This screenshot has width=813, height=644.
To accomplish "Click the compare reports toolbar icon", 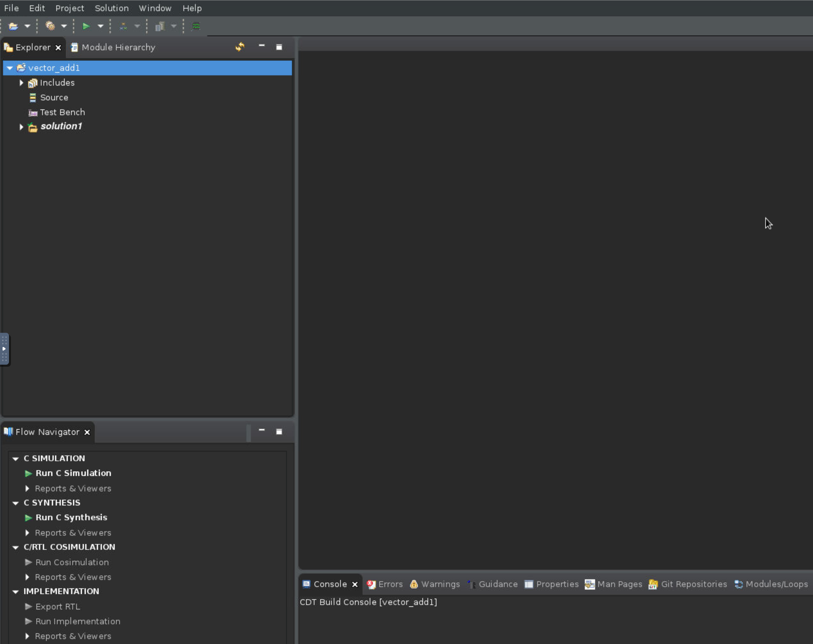I will (123, 26).
